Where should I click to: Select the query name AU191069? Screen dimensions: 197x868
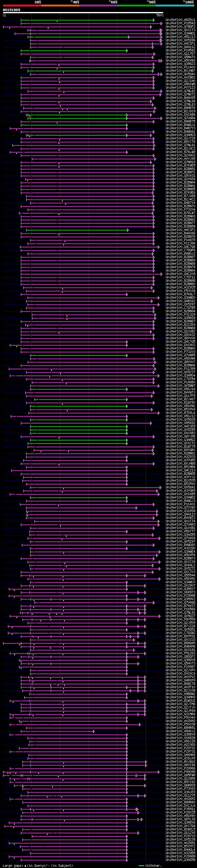pyautogui.click(x=11, y=10)
